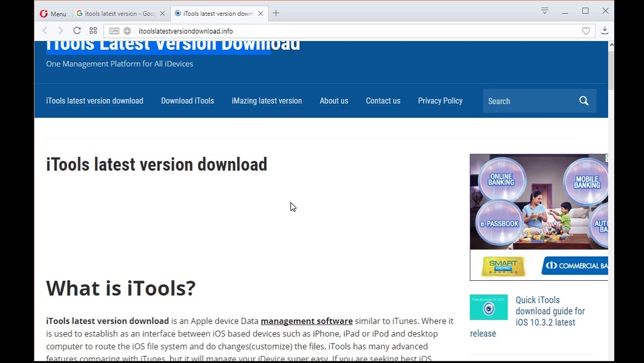Screen dimensions: 644x363
Task: Open the iOS 10.3.2 guide thumbnail
Action: [489, 308]
